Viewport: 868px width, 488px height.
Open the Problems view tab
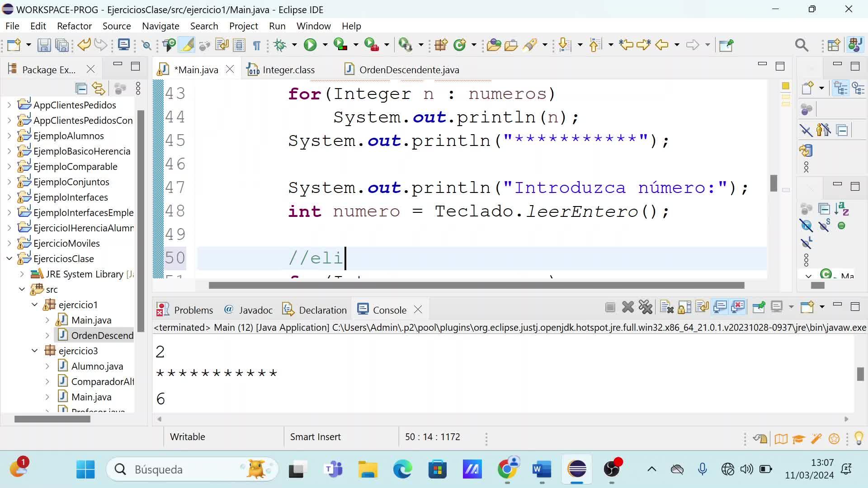pyautogui.click(x=193, y=310)
